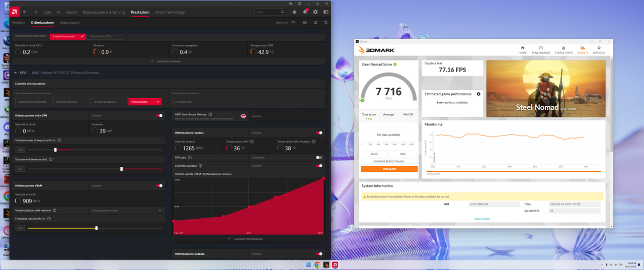Viewport: 644px width, 270px height.
Task: Collapse the GPU section chevron
Action: point(16,73)
